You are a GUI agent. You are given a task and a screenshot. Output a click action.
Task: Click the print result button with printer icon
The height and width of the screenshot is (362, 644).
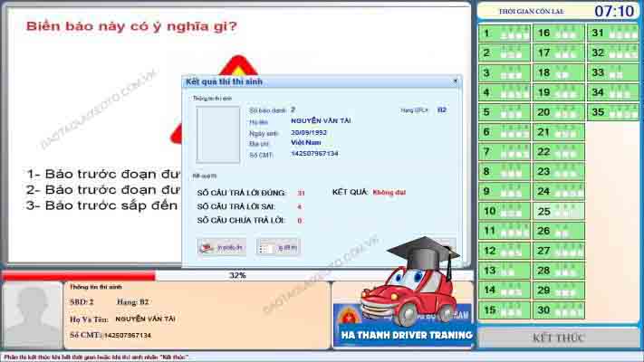[x=222, y=246]
